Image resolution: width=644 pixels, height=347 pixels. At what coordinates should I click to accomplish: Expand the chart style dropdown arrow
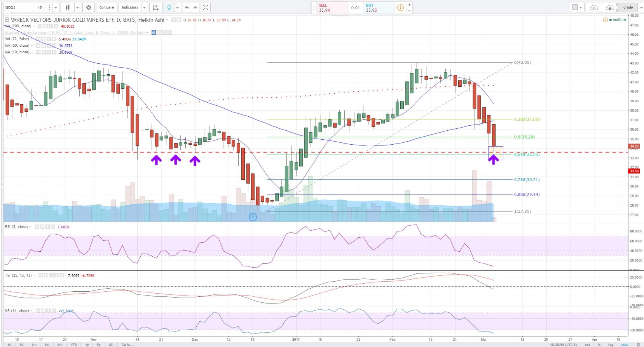pos(77,7)
